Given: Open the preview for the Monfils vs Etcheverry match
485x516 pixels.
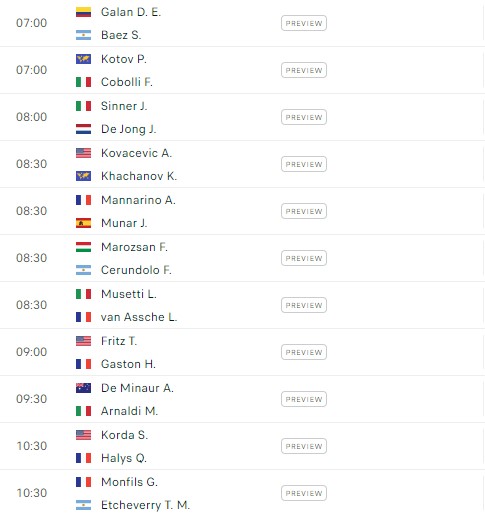Looking at the screenshot, I should pos(304,493).
